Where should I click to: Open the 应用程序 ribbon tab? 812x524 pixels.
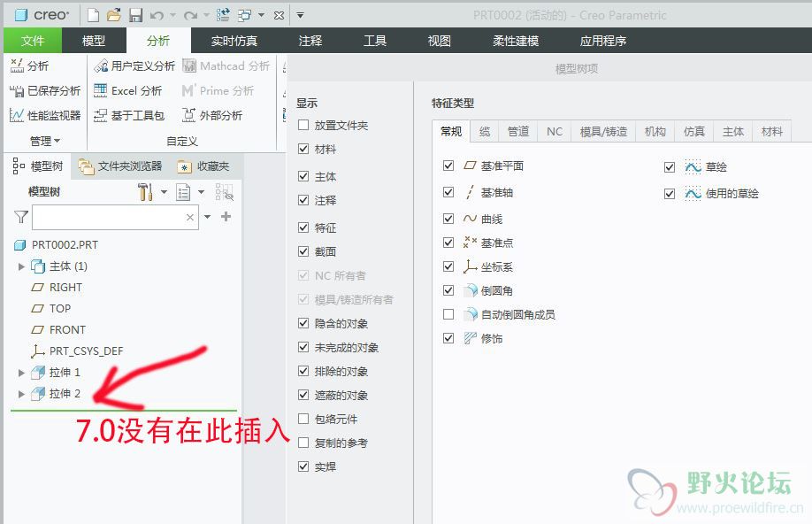[602, 41]
